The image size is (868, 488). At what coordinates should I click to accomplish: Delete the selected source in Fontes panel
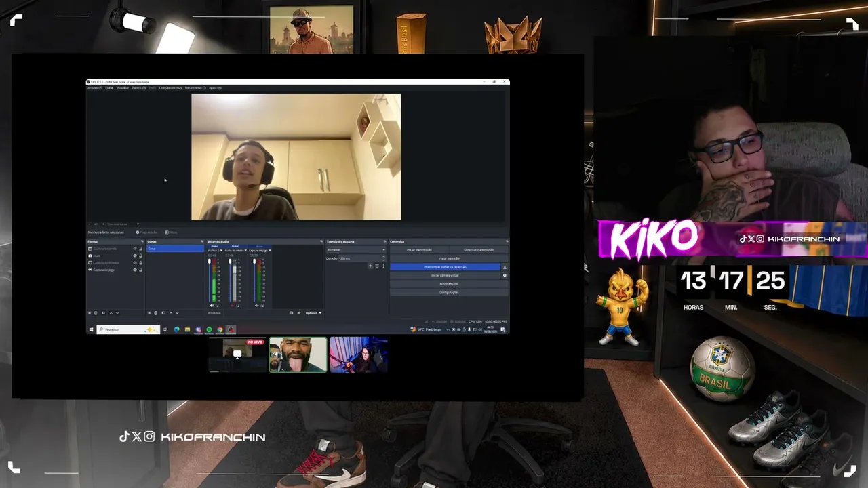pyautogui.click(x=96, y=313)
